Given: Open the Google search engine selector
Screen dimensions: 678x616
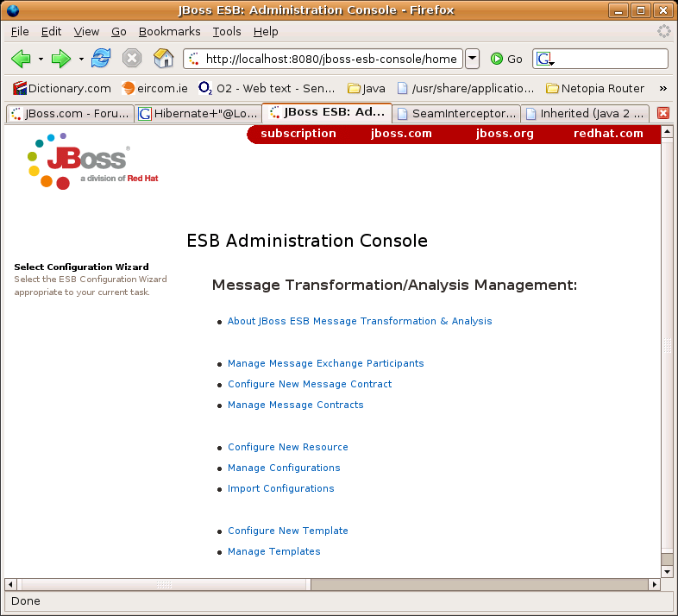Looking at the screenshot, I should pyautogui.click(x=545, y=59).
